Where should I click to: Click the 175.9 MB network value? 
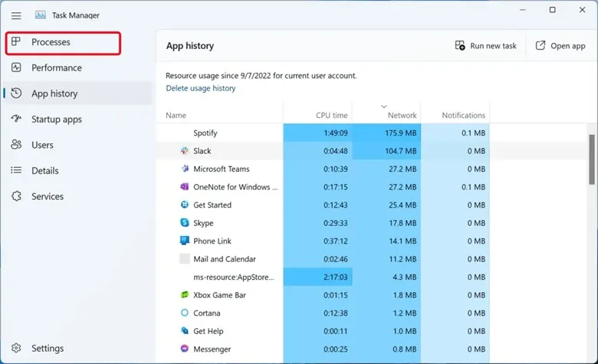(x=400, y=133)
